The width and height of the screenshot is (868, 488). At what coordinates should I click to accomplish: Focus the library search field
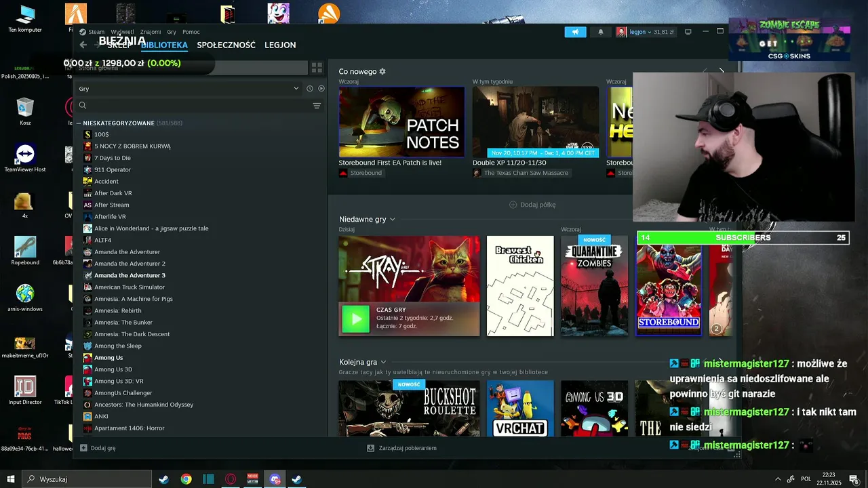193,106
